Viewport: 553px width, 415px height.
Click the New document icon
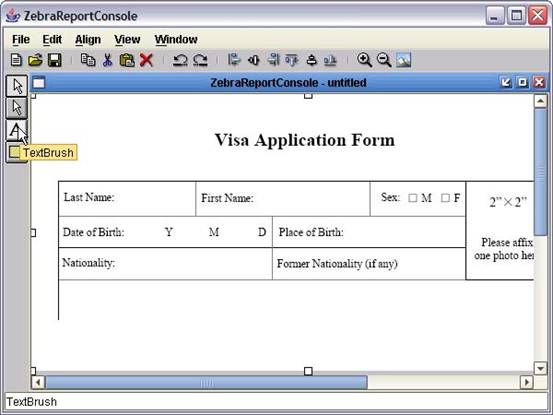[16, 60]
